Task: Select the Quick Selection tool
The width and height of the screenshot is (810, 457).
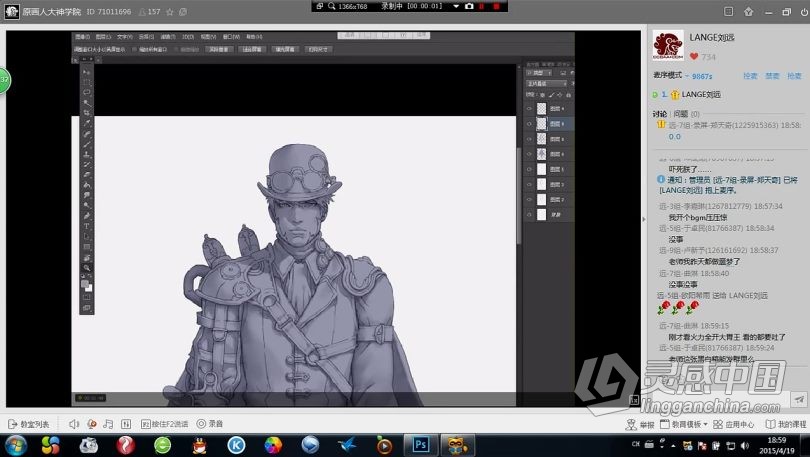Action: 86,103
